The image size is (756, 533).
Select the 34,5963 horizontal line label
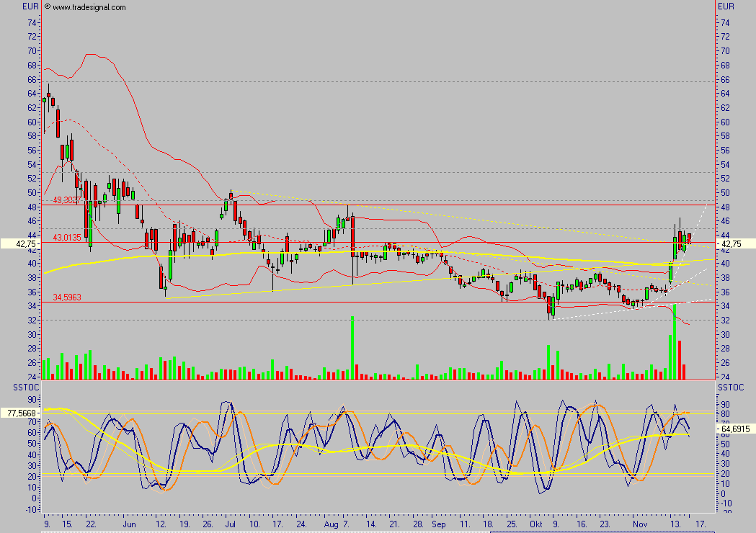[66, 297]
